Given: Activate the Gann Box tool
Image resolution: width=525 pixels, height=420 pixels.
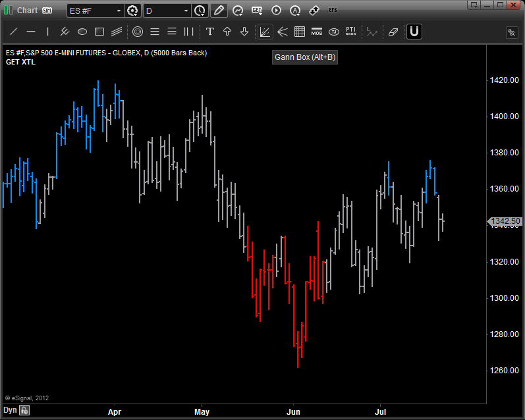Looking at the screenshot, I should (265, 32).
